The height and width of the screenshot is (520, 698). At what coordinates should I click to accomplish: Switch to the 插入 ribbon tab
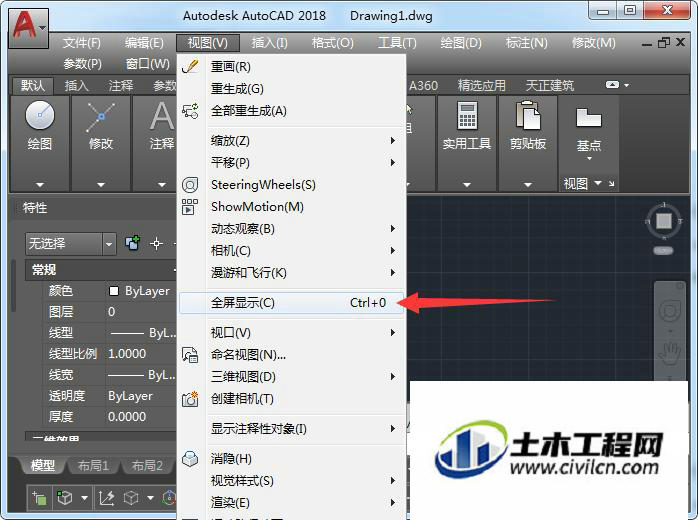click(x=77, y=85)
